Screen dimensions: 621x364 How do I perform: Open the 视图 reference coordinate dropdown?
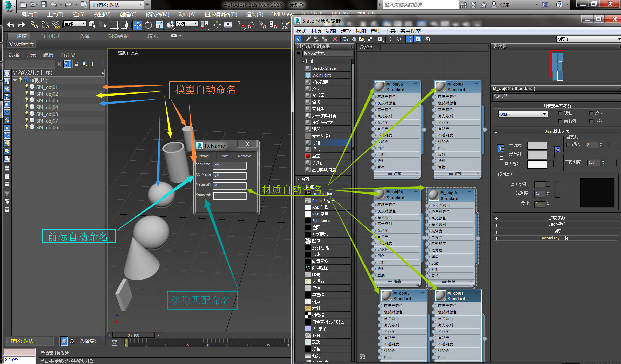pos(187,24)
